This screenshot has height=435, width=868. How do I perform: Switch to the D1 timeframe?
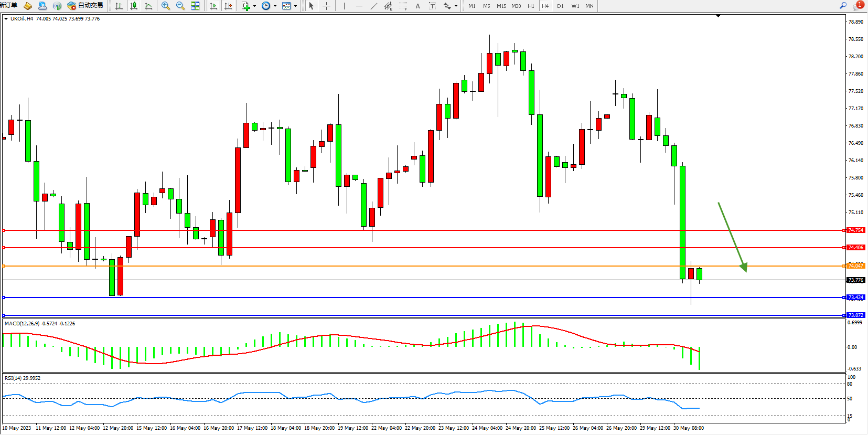tap(560, 6)
